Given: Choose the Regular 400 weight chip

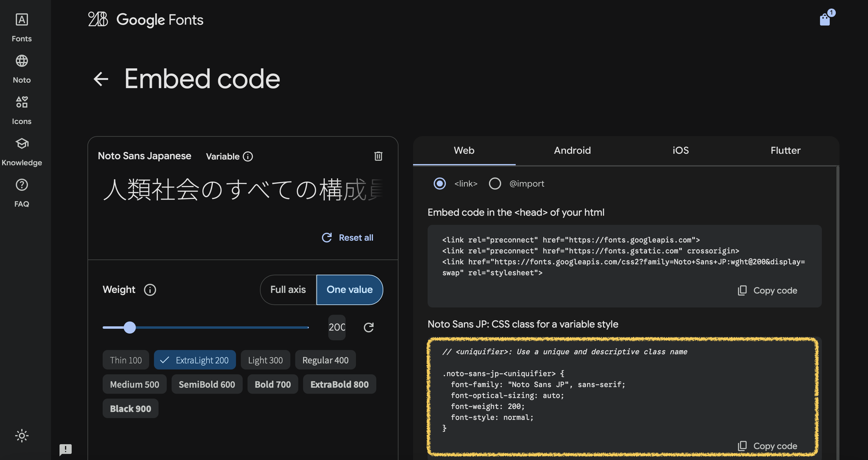Looking at the screenshot, I should pyautogui.click(x=325, y=360).
